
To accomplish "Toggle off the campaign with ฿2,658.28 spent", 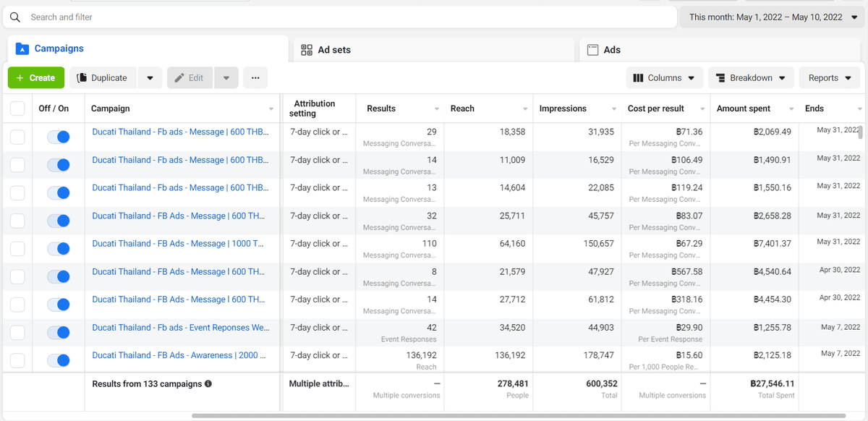I will pos(59,221).
